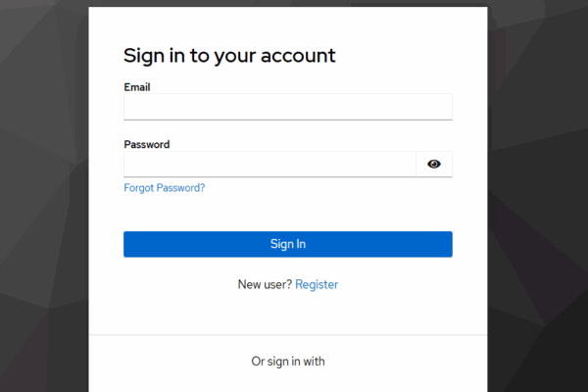Click the Password field label

147,144
